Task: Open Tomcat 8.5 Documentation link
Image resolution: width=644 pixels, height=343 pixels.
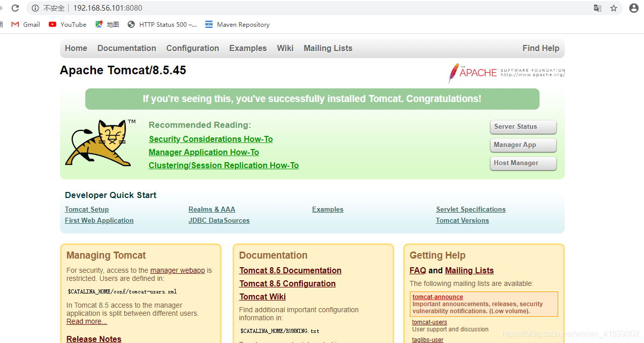Action: pyautogui.click(x=290, y=271)
